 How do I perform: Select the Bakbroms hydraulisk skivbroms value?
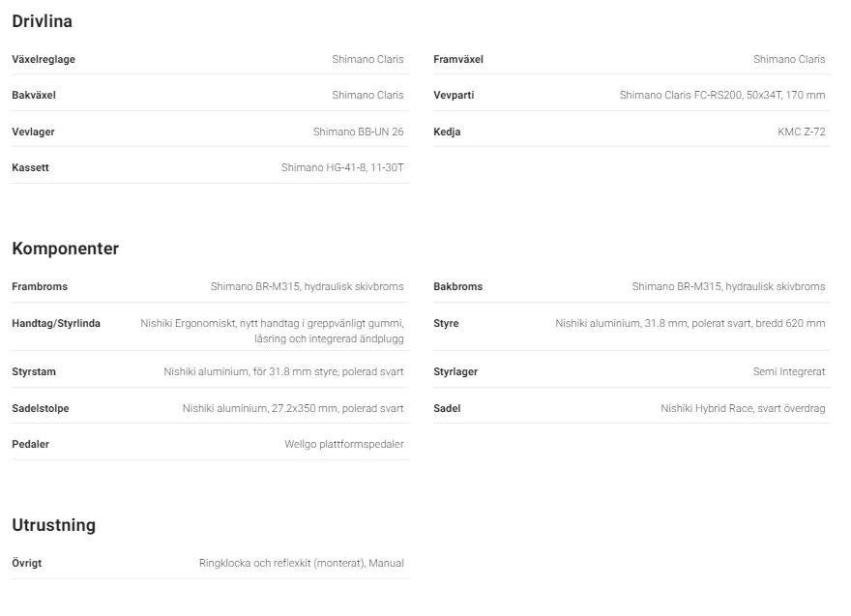tap(728, 286)
